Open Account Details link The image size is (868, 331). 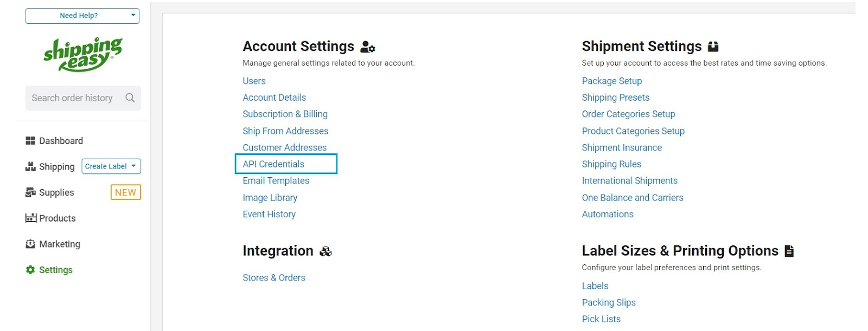[274, 98]
